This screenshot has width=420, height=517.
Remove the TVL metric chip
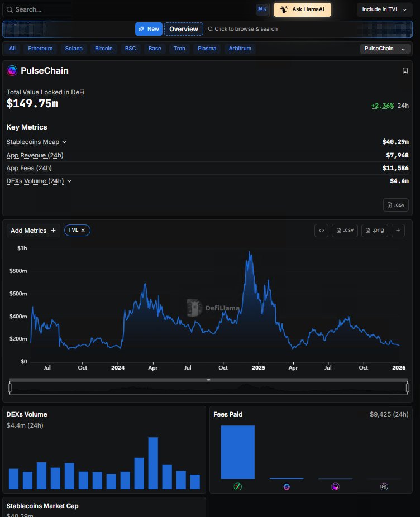[x=83, y=230]
